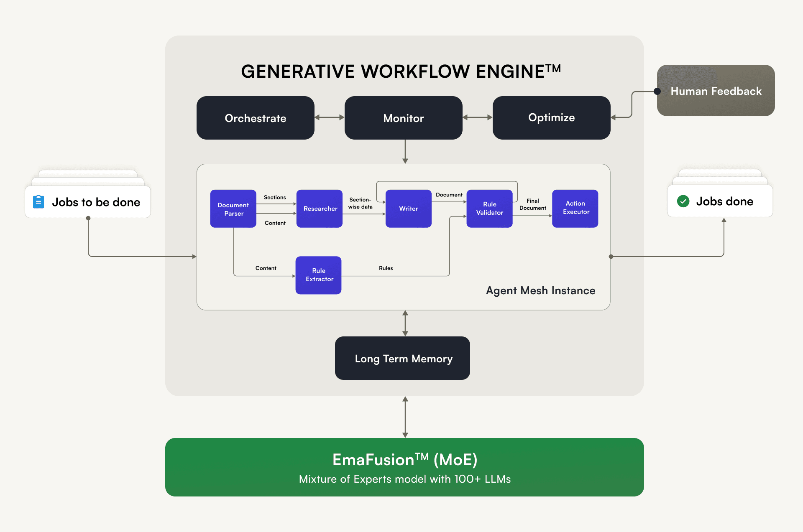Viewport: 803px width, 532px height.
Task: Click the Generative Workflow Engine title
Action: 401,71
